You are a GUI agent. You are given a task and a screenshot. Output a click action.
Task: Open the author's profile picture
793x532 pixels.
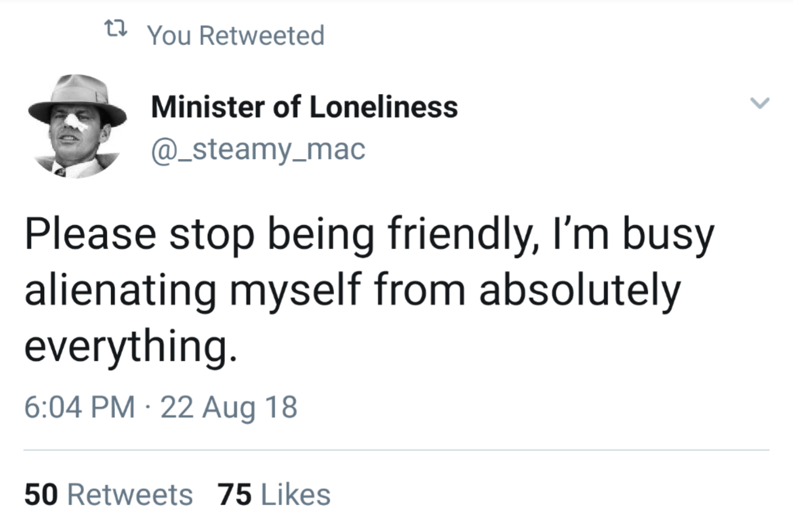coord(77,126)
